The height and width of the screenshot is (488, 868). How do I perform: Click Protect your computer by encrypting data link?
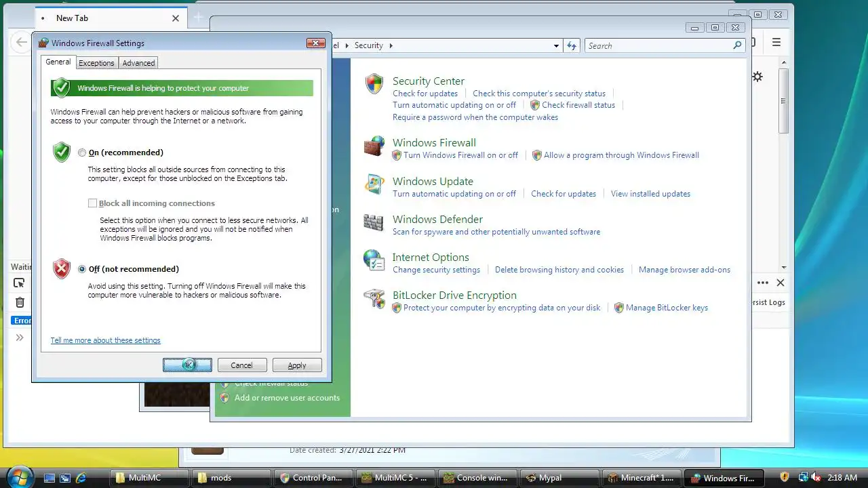click(502, 308)
